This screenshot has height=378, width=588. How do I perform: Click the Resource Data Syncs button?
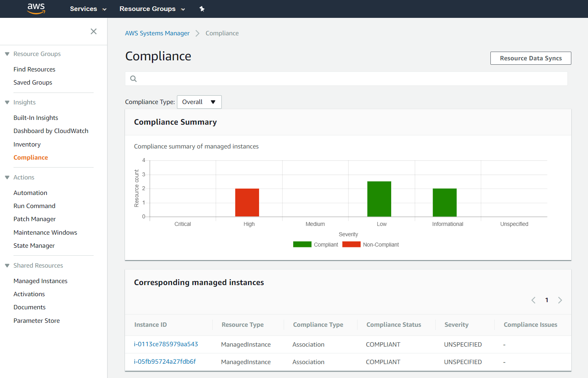[x=531, y=58]
